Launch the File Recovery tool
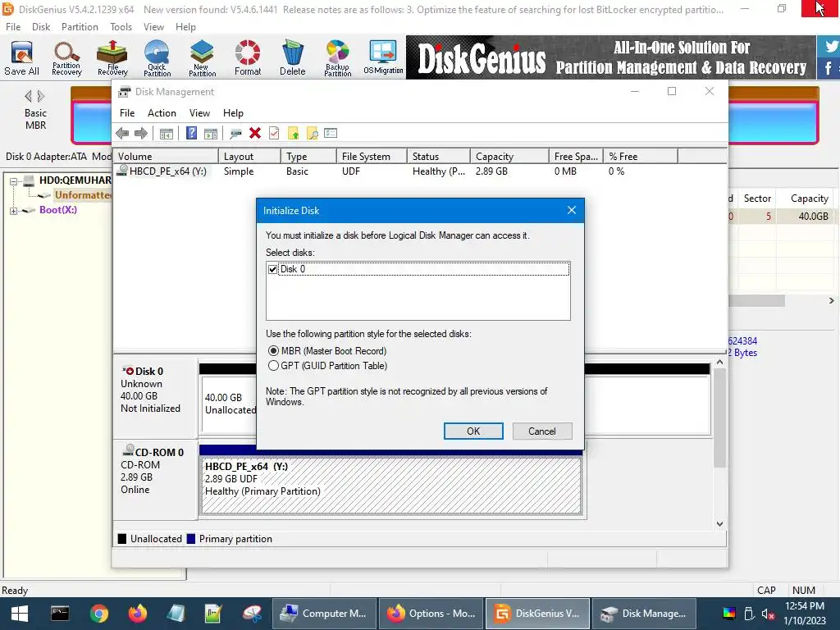Screen dimensions: 840x630 tap(112, 58)
